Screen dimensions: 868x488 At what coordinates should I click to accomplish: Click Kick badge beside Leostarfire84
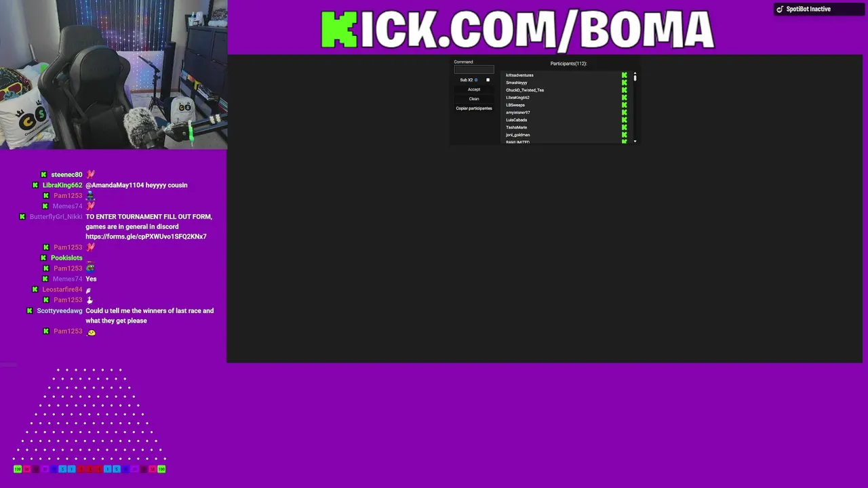click(x=35, y=289)
